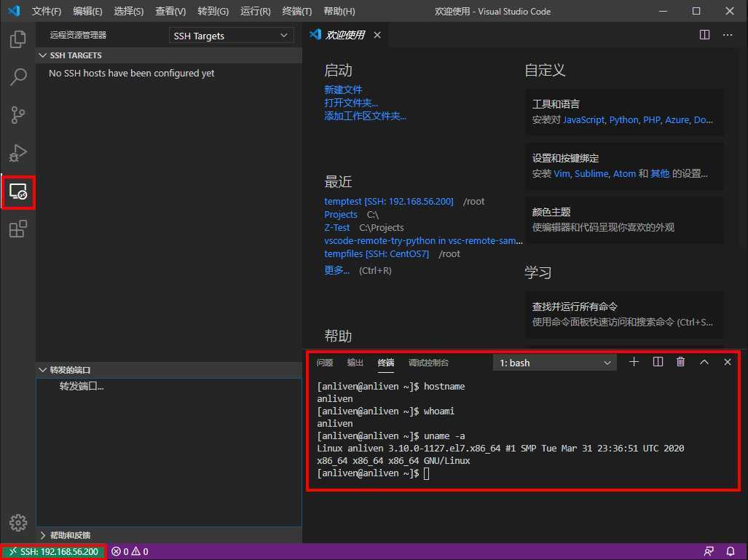
Task: Click the VS Code logo in title bar
Action: 15,10
